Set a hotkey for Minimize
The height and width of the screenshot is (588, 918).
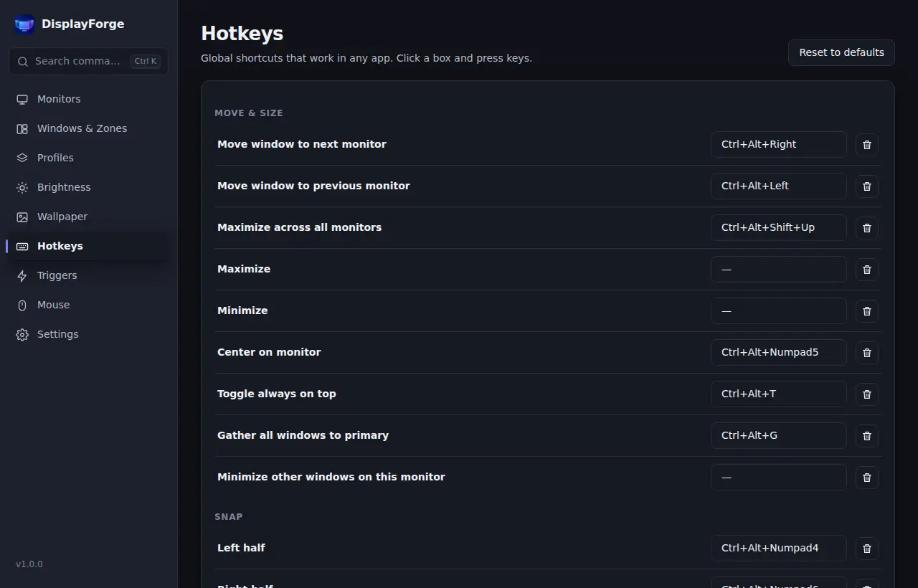pyautogui.click(x=778, y=310)
